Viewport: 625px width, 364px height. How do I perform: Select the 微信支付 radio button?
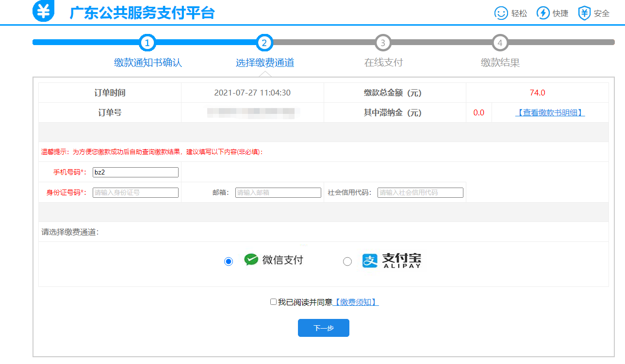click(x=229, y=261)
